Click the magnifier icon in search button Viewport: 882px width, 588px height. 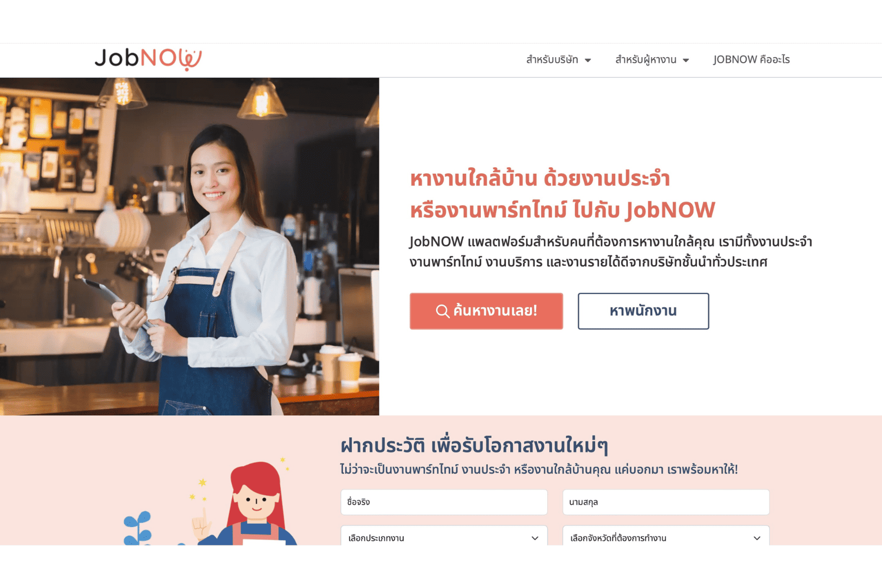click(443, 311)
